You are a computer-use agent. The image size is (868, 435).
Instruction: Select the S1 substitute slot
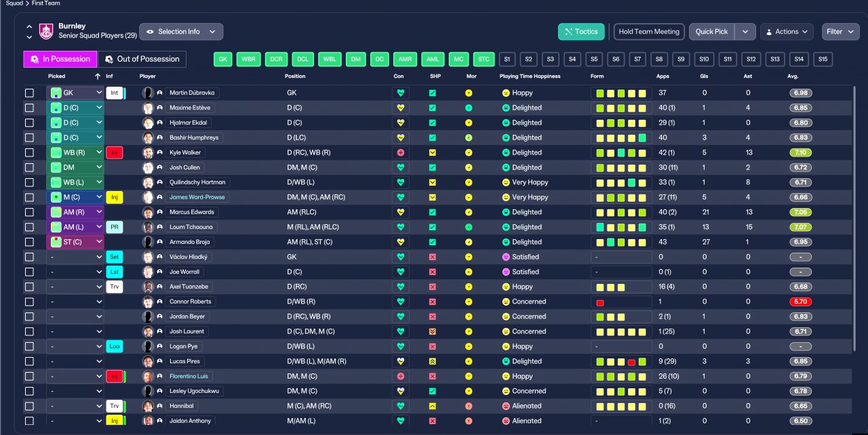pos(507,59)
